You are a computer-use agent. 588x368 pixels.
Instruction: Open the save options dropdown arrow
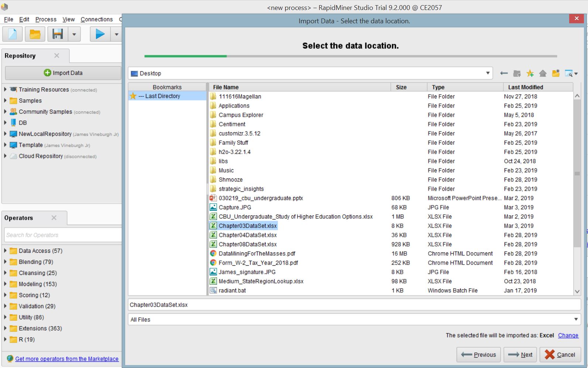click(74, 34)
